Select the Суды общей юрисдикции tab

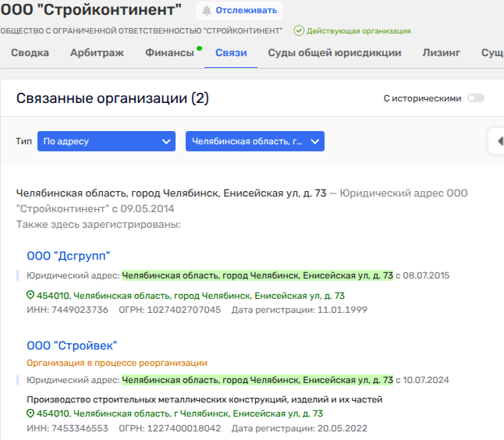tap(334, 53)
